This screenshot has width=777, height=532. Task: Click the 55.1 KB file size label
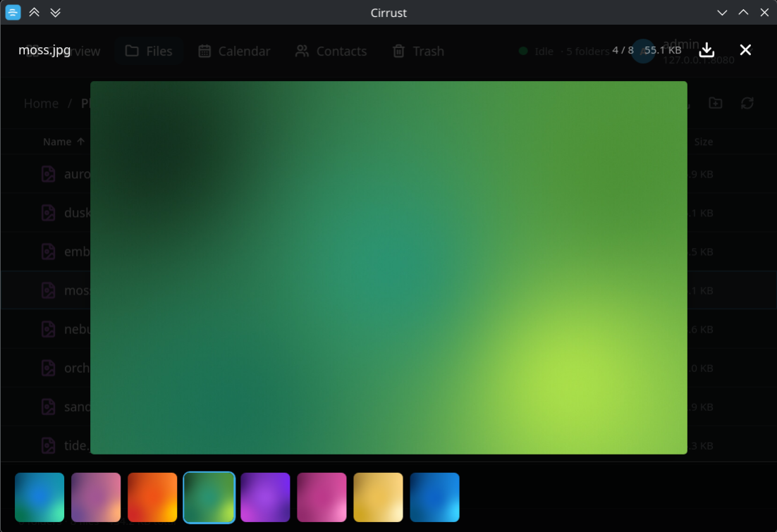tap(663, 50)
